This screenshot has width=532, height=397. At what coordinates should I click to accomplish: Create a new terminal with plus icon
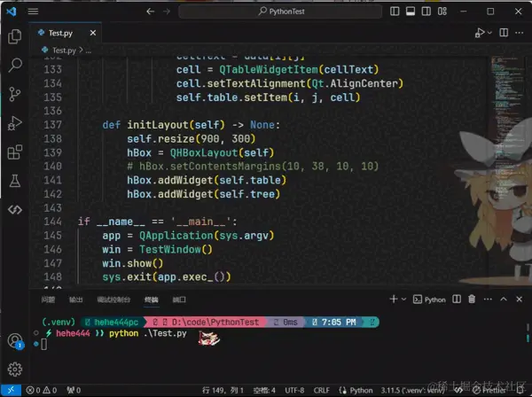click(x=394, y=299)
